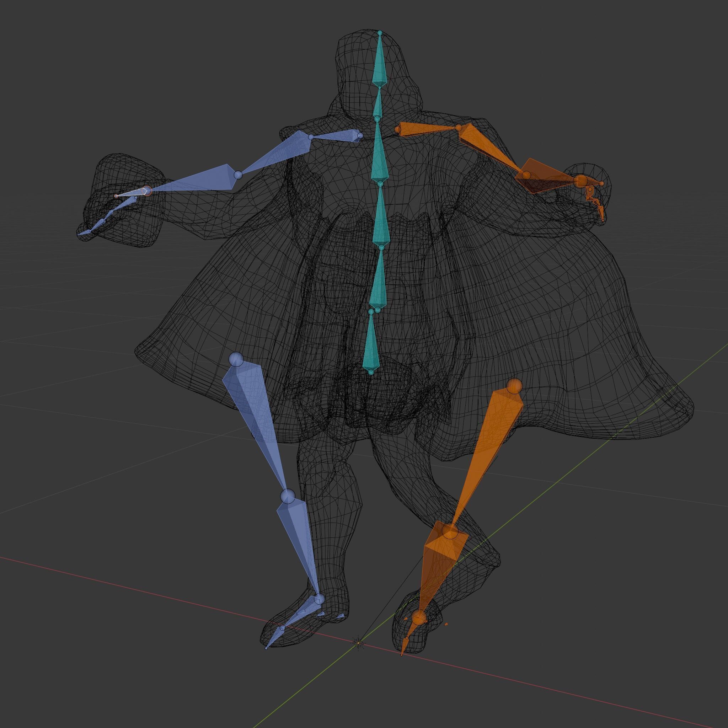Viewport: 728px width, 728px height.
Task: Select the blue thigh bone
Action: tap(256, 418)
